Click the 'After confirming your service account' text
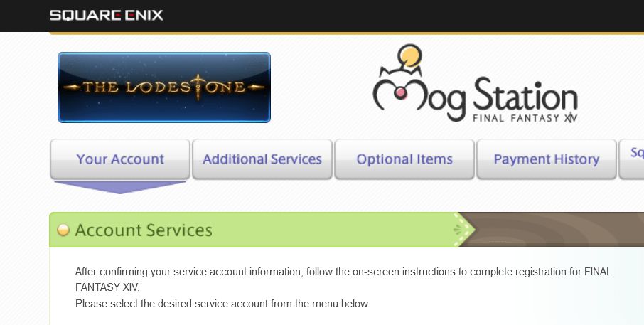Image resolution: width=644 pixels, height=325 pixels. click(343, 279)
